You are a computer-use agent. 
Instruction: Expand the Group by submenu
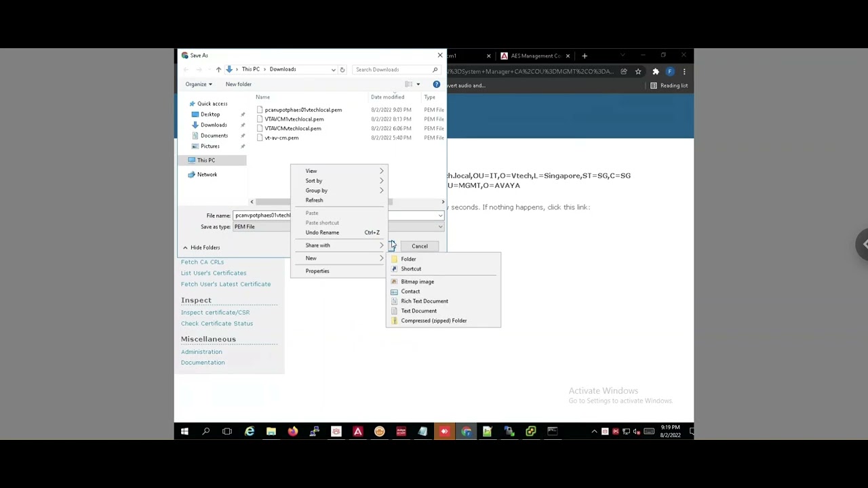pyautogui.click(x=339, y=190)
